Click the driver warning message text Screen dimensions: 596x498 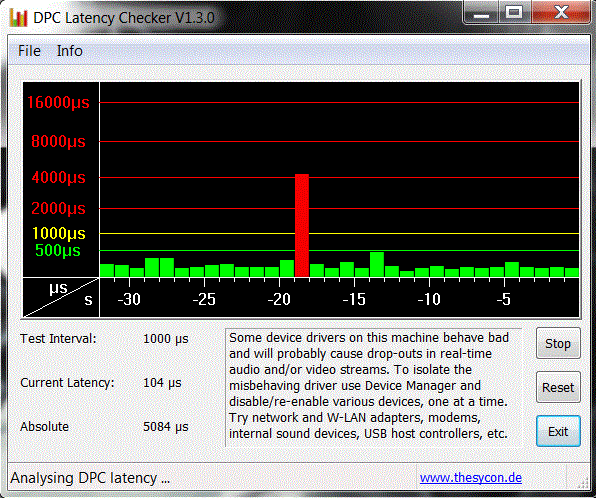tap(369, 385)
